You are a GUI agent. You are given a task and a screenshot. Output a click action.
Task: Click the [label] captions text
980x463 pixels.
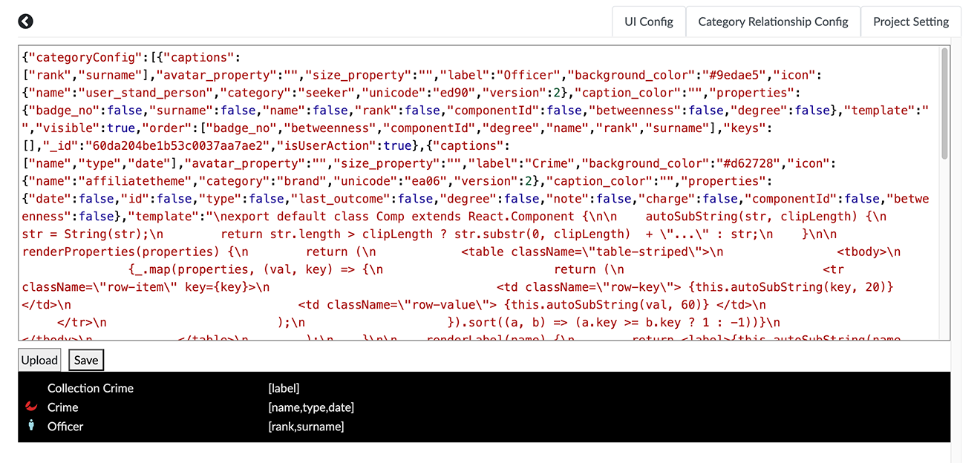[284, 388]
